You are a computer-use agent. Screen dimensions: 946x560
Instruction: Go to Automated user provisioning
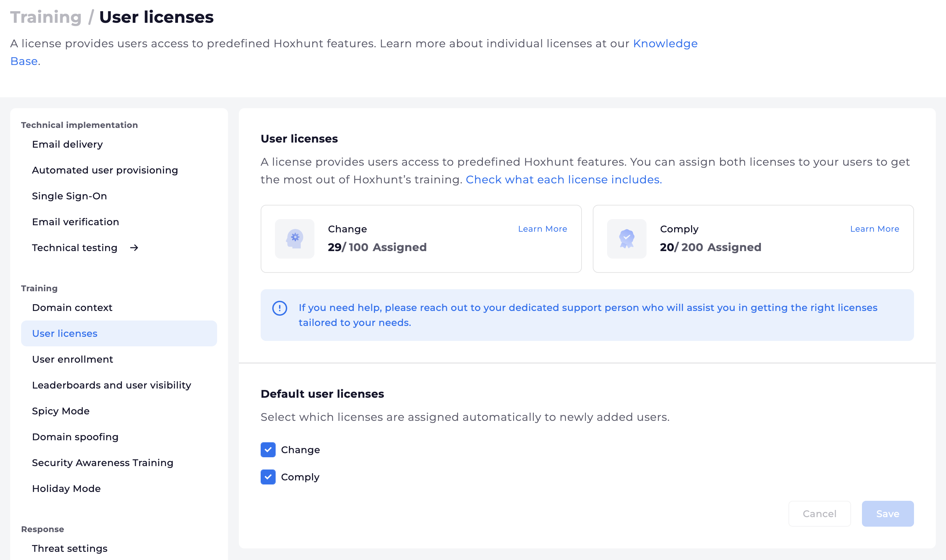tap(119, 170)
